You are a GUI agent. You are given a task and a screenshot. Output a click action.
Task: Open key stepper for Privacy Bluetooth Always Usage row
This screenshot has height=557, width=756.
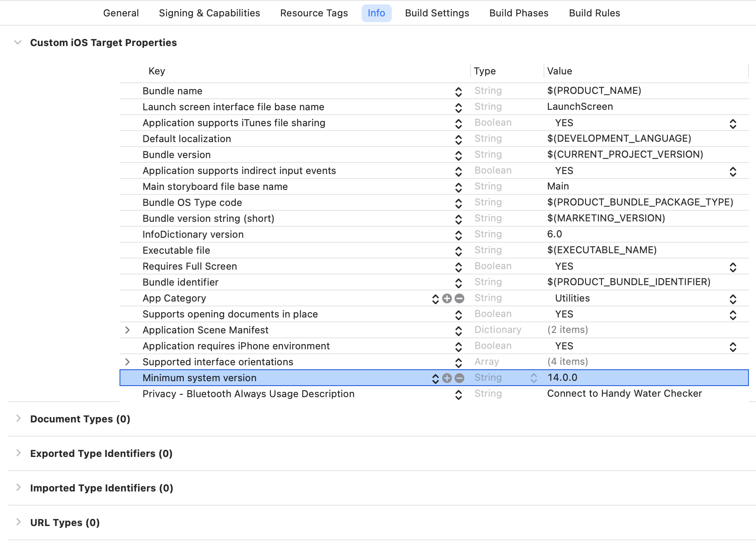tap(459, 395)
